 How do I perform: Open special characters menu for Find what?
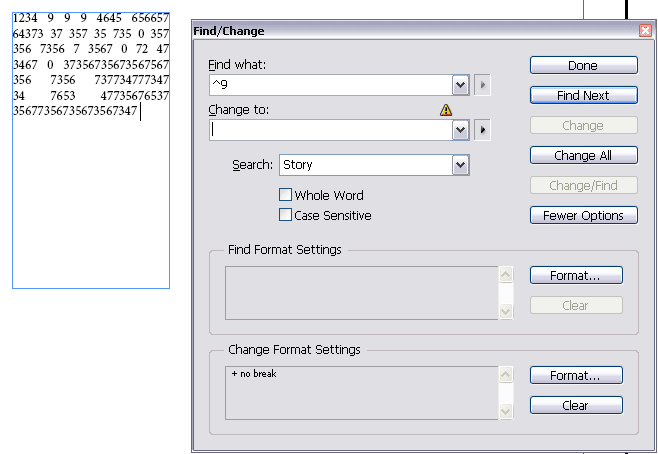(x=483, y=85)
